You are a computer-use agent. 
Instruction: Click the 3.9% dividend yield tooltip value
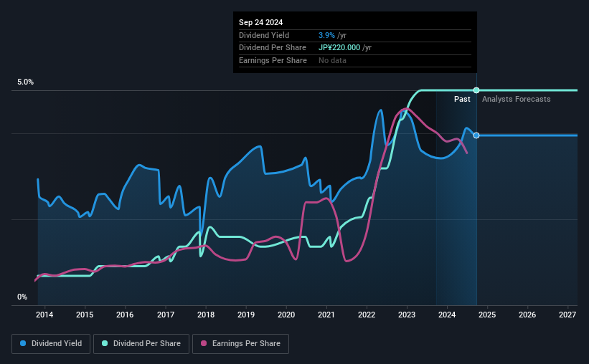(326, 35)
